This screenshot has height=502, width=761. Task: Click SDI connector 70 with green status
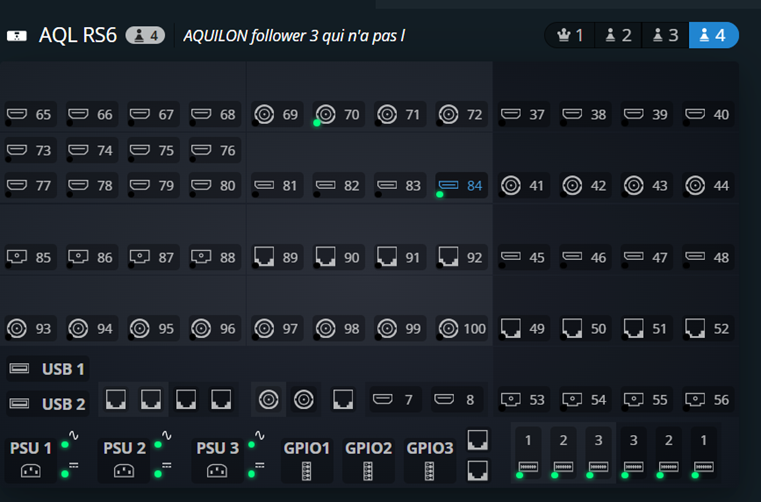click(338, 115)
